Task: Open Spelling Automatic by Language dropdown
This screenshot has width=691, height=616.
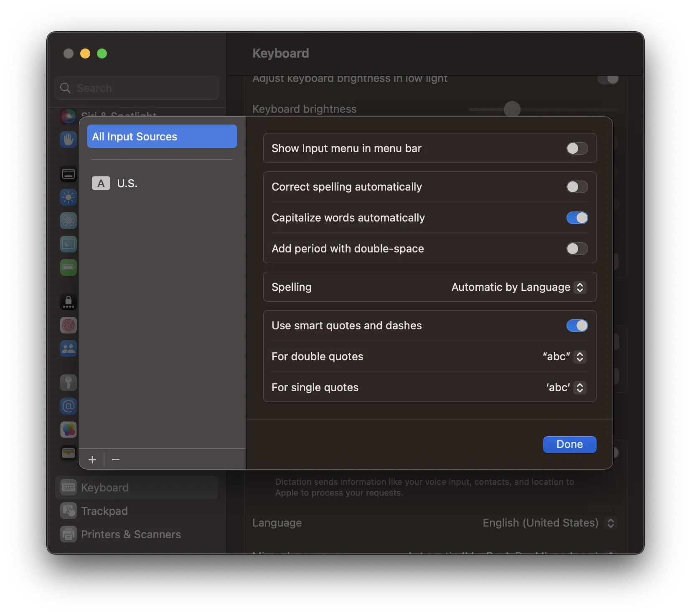Action: [519, 287]
